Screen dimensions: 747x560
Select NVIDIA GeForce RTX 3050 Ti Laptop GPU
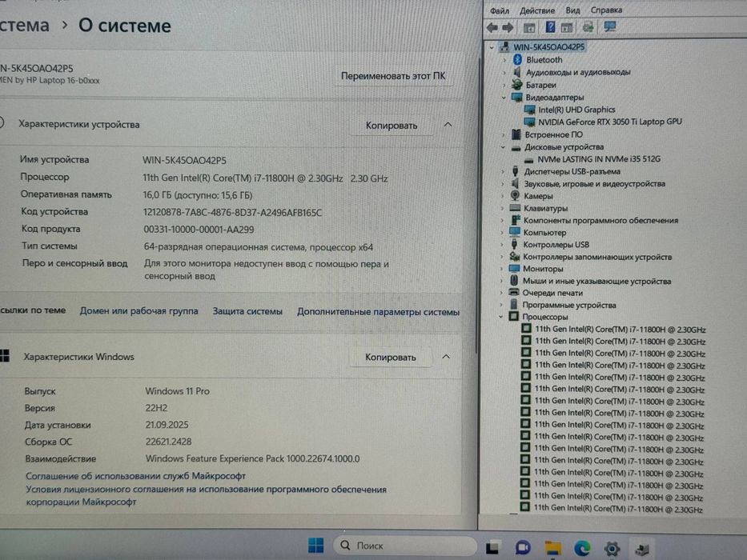[x=610, y=122]
